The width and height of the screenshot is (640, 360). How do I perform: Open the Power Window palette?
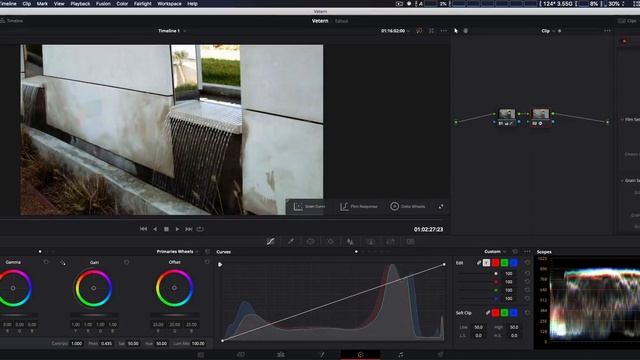pyautogui.click(x=311, y=242)
